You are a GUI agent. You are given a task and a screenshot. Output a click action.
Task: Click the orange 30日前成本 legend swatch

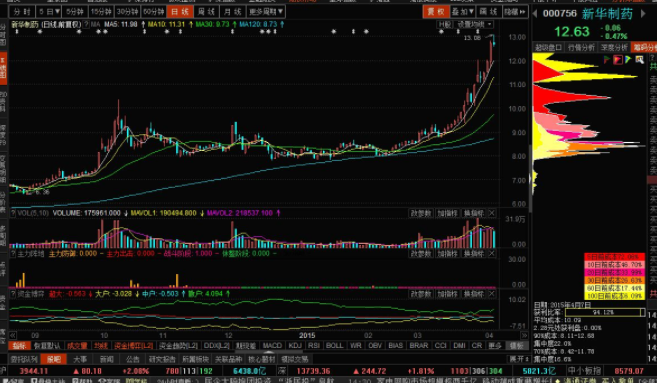(x=614, y=280)
